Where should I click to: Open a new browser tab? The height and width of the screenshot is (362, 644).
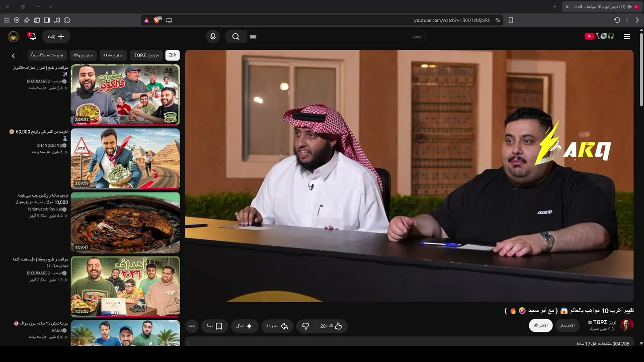(555, 7)
